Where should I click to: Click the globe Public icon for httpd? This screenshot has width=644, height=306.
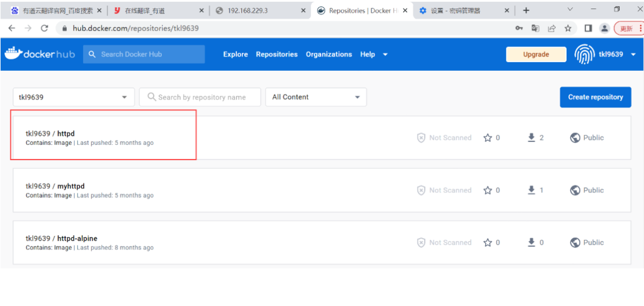[x=575, y=137]
